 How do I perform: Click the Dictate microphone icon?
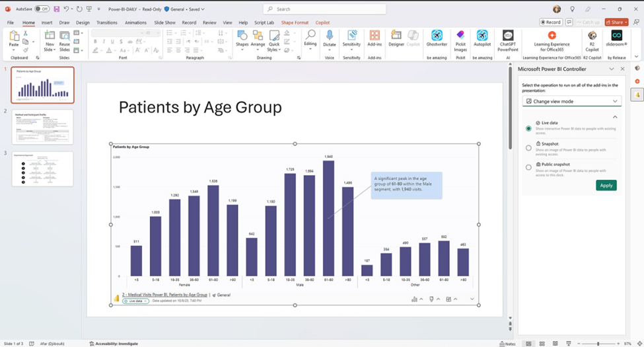click(x=330, y=36)
